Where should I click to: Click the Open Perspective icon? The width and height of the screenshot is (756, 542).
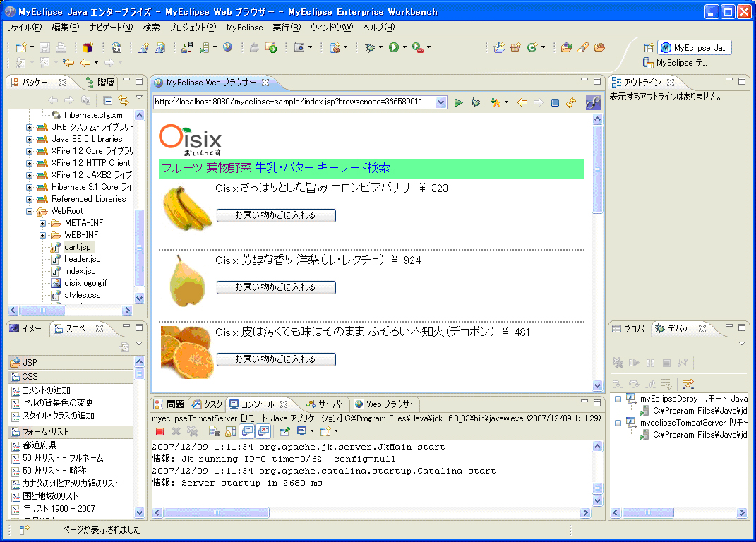point(649,47)
